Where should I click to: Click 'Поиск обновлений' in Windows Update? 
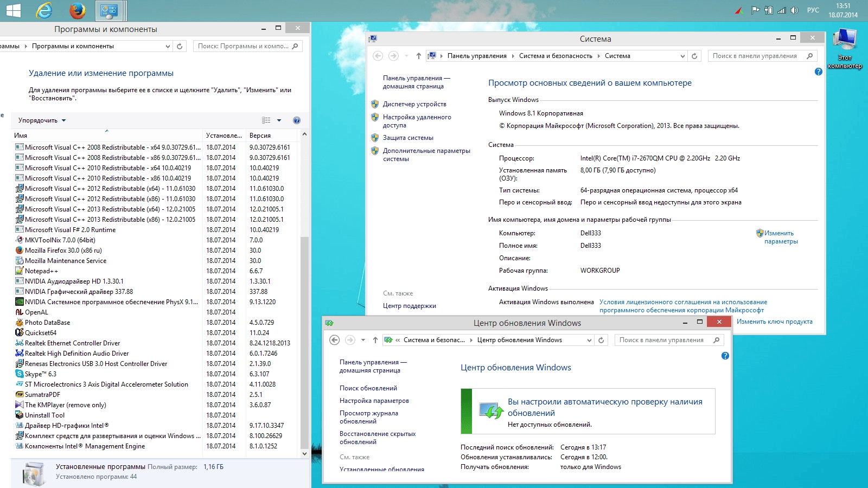coord(368,388)
